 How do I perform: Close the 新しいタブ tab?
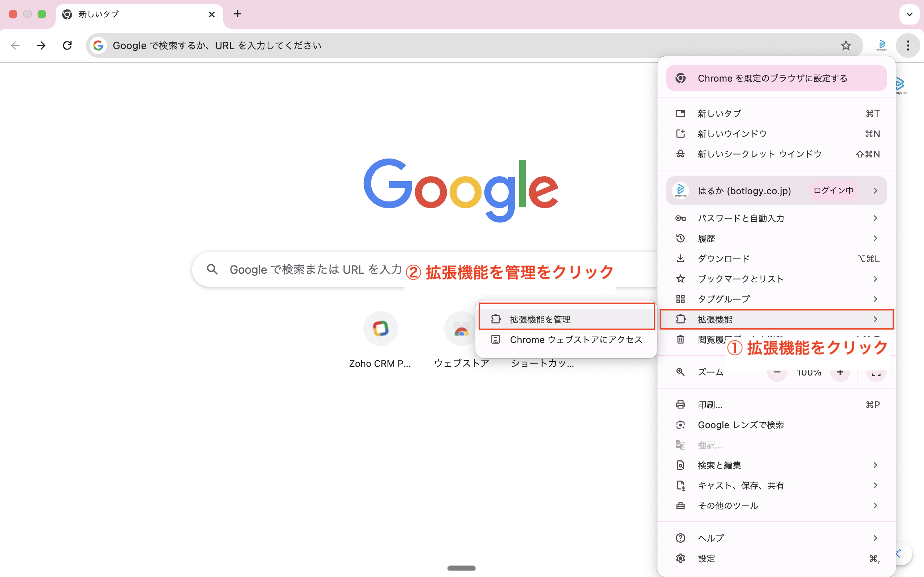(211, 14)
